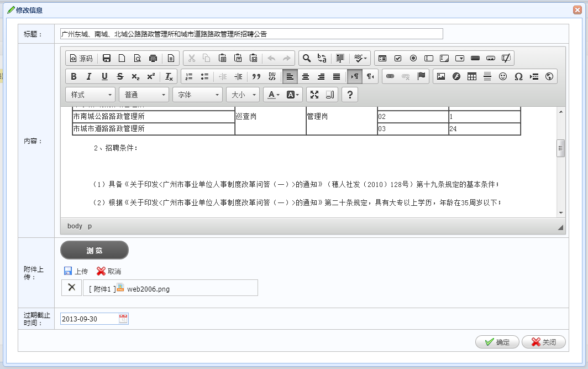Insert a form element icon
Viewport: 588px width, 369px height.
point(382,58)
